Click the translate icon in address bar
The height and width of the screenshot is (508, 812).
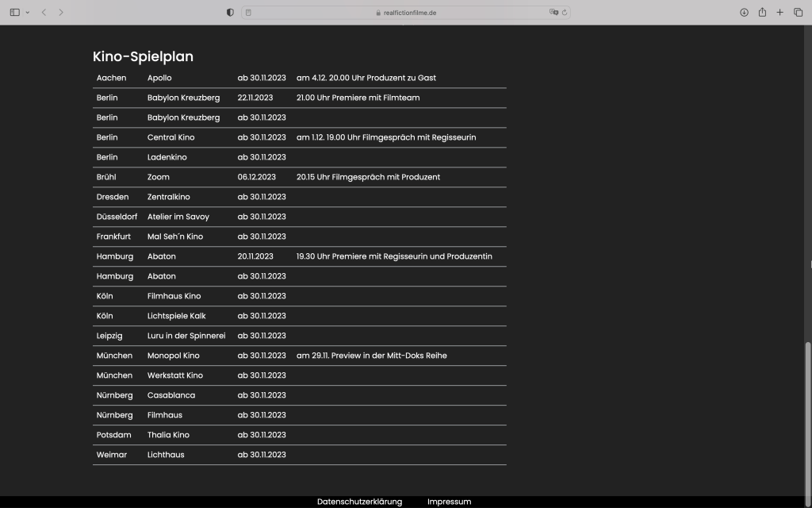[553, 13]
